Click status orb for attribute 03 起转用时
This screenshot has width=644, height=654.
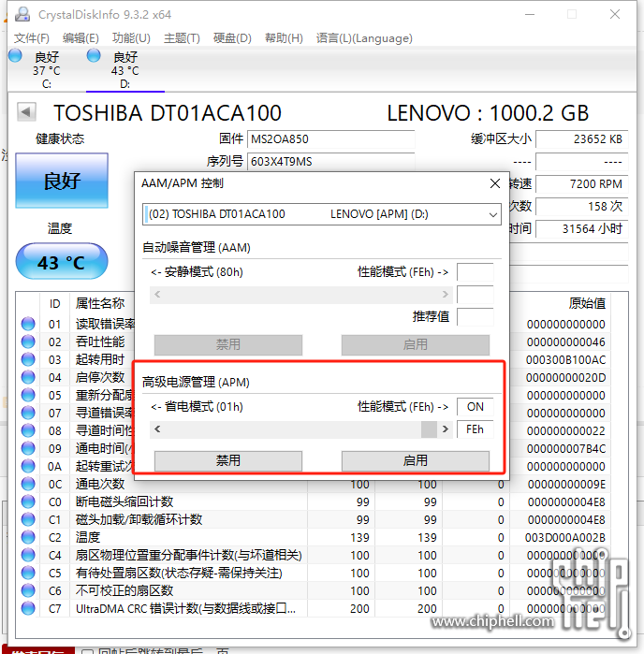click(x=28, y=359)
